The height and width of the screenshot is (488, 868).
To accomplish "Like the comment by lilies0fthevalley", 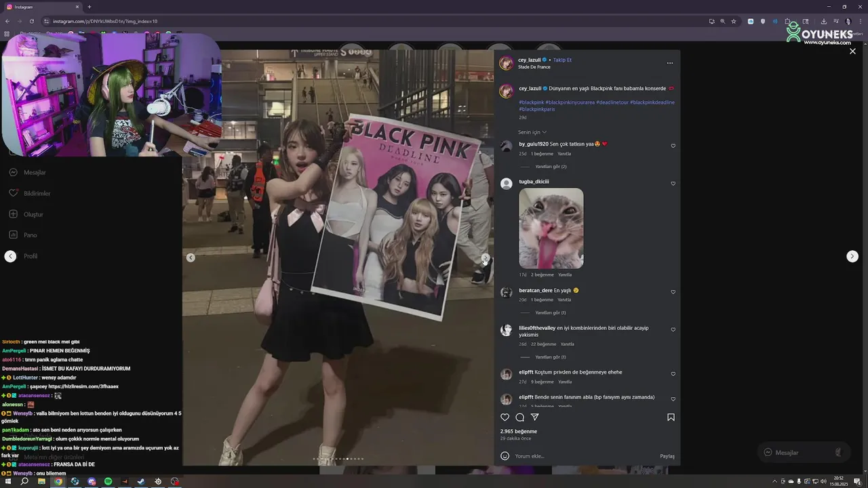I will coord(673,330).
